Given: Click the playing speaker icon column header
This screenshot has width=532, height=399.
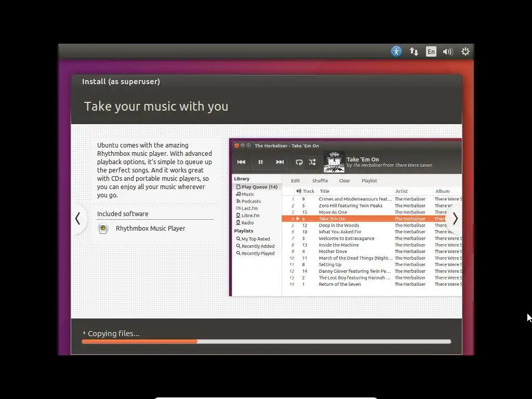Looking at the screenshot, I should (x=299, y=191).
